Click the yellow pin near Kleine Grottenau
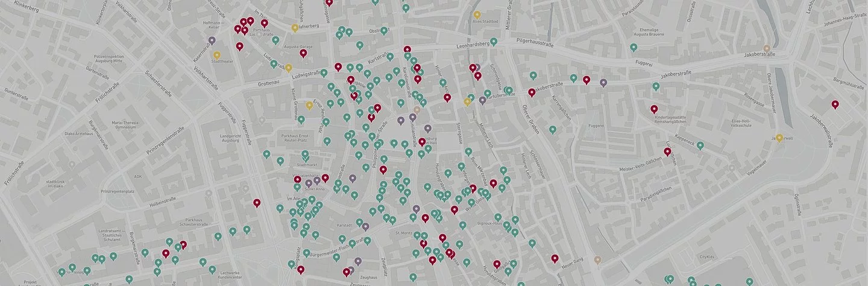This screenshot has width=868, height=286. coord(309,106)
